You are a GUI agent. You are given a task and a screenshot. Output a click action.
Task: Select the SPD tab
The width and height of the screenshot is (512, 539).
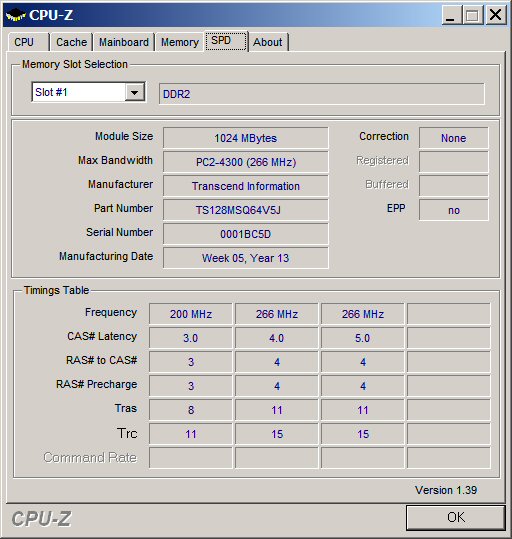(x=226, y=41)
